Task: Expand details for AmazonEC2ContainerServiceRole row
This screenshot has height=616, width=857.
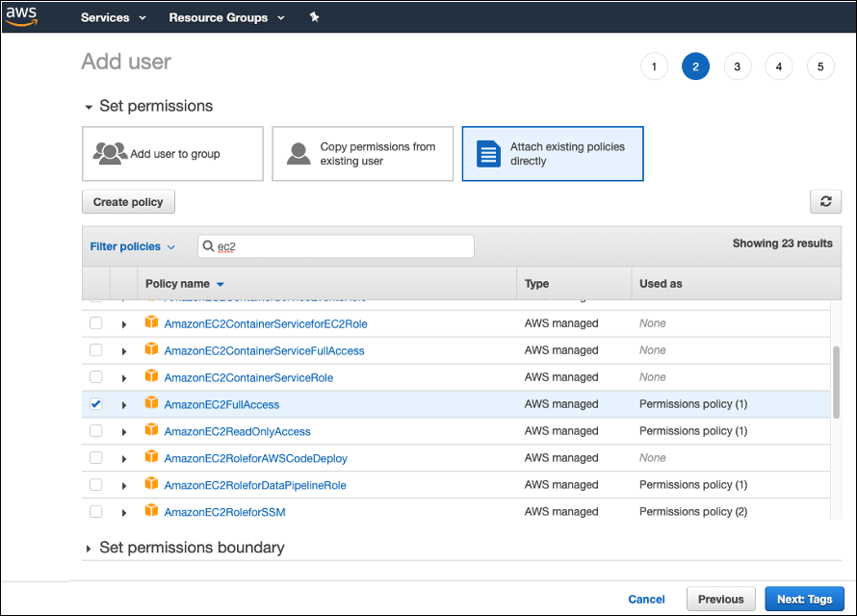Action: pyautogui.click(x=124, y=378)
